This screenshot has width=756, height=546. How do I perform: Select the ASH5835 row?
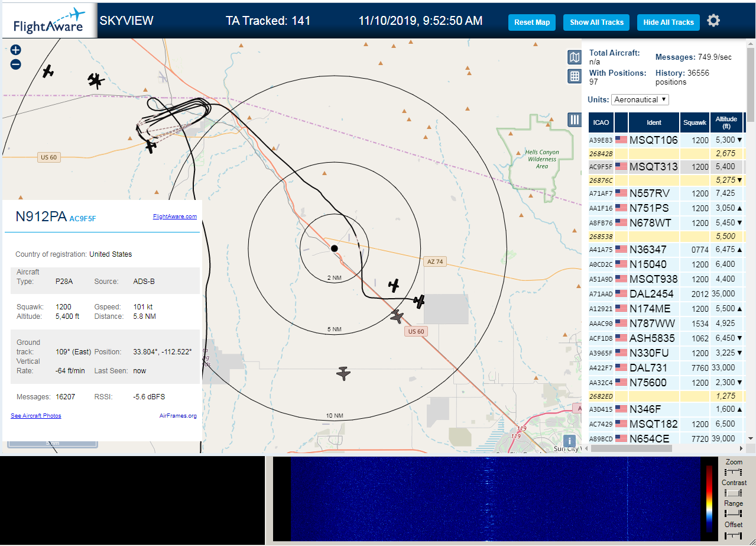(666, 338)
